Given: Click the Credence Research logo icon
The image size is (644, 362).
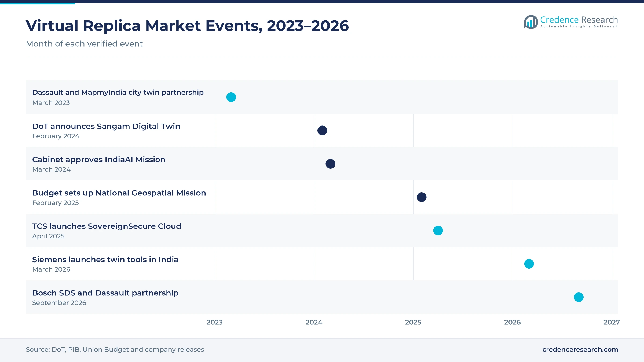Looking at the screenshot, I should (531, 22).
